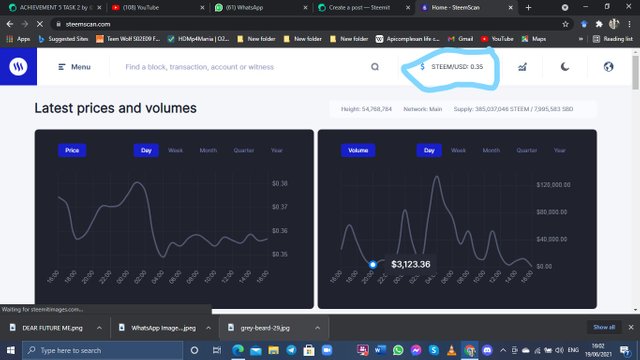Image resolution: width=640 pixels, height=360 pixels.
Task: Select Year range in Volume chart
Action: 560,150
